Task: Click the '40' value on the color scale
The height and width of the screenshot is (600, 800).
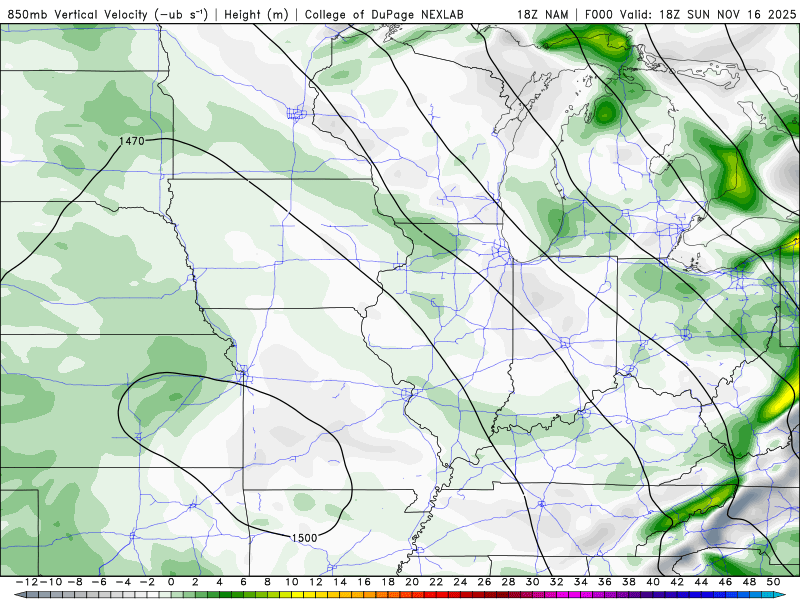Action: click(x=653, y=582)
